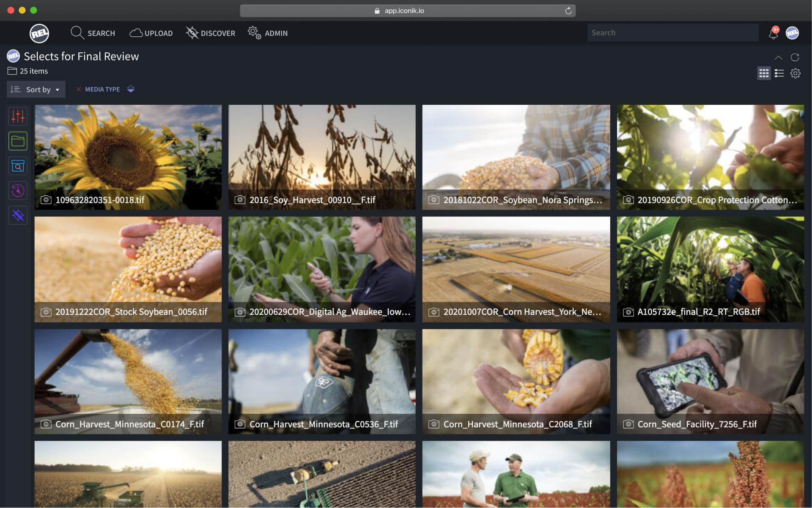This screenshot has width=812, height=508.
Task: Open the view settings gear
Action: click(x=795, y=74)
